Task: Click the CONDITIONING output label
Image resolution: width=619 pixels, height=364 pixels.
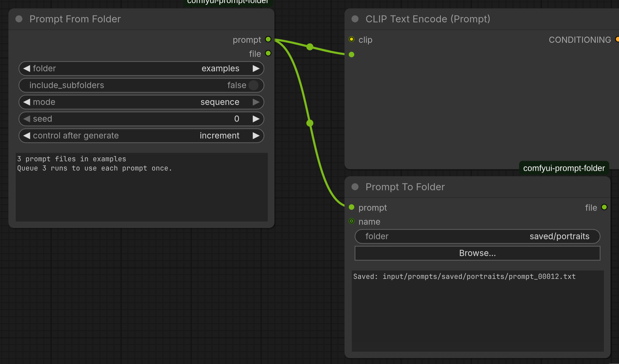Action: pos(580,40)
